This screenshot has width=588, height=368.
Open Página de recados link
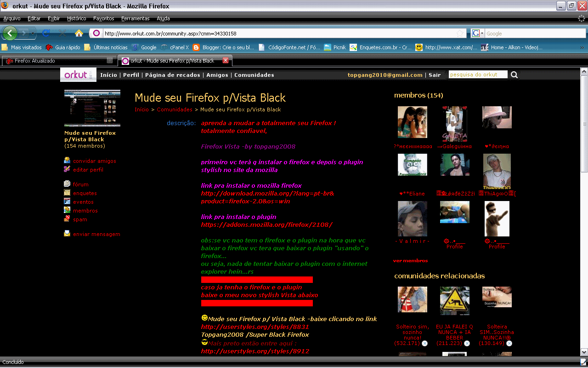point(173,75)
